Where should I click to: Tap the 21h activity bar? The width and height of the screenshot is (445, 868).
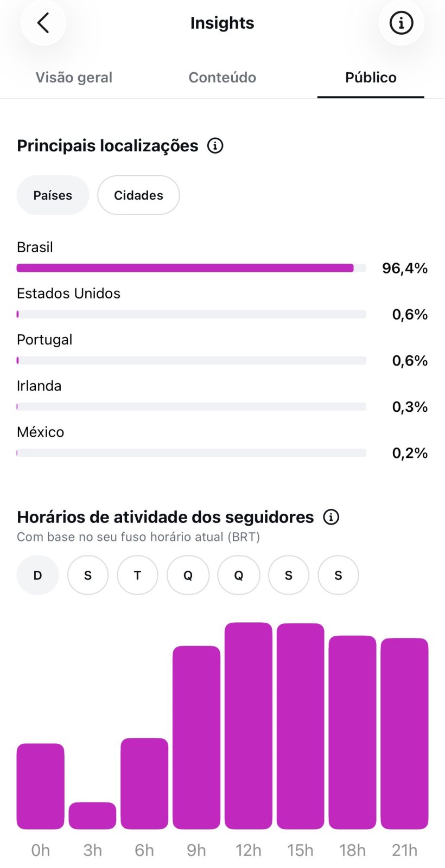pos(404,733)
